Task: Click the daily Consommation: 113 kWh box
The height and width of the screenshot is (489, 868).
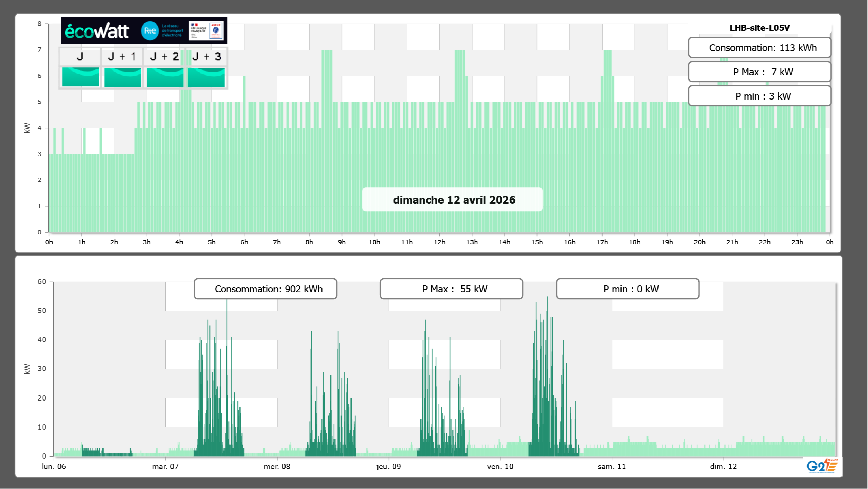Action: 759,48
